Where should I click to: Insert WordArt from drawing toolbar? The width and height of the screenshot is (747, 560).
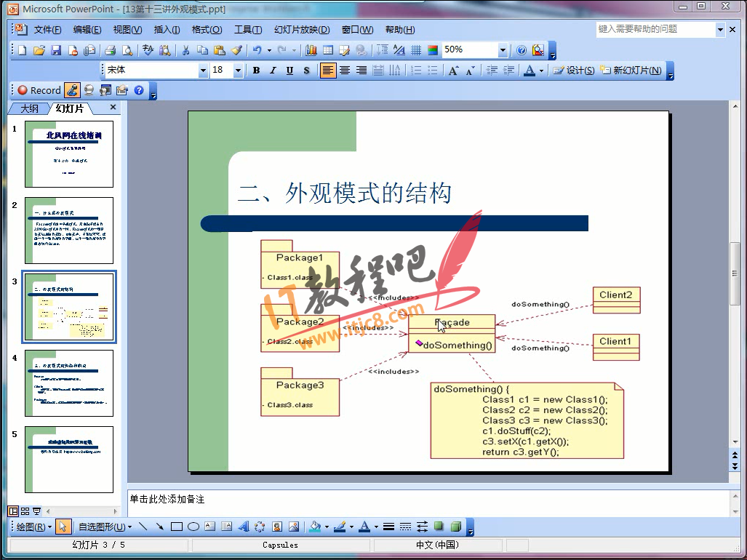click(x=244, y=527)
